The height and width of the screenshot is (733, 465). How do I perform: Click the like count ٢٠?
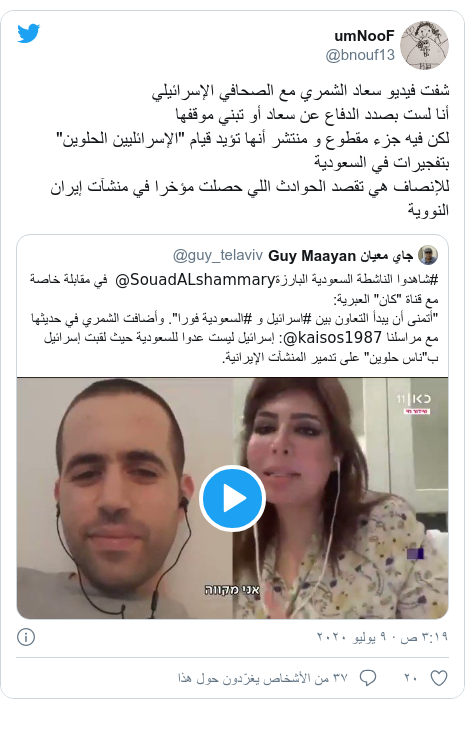411,678
